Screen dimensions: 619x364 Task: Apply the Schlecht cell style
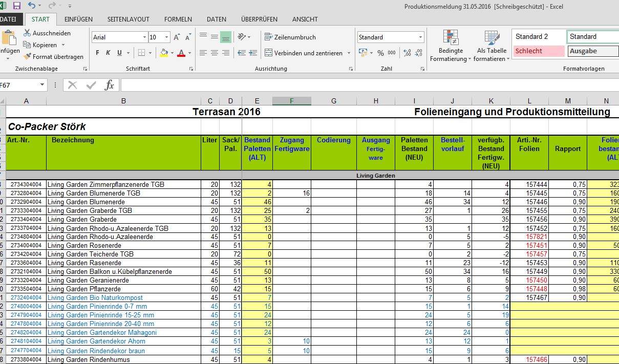pos(539,51)
